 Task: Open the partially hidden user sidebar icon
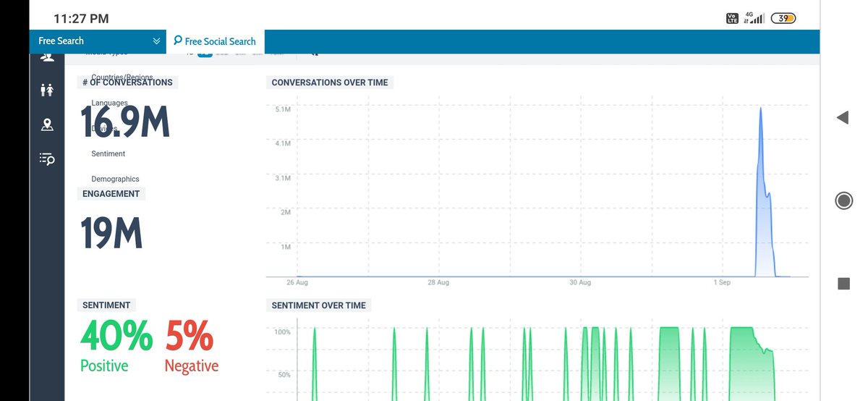(x=47, y=58)
